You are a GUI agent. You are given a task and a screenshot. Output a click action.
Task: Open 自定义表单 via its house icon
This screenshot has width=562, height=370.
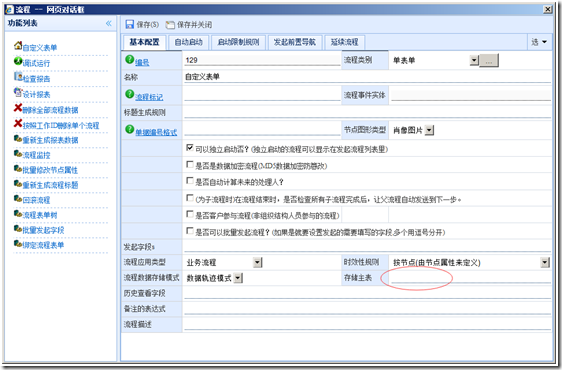point(18,46)
